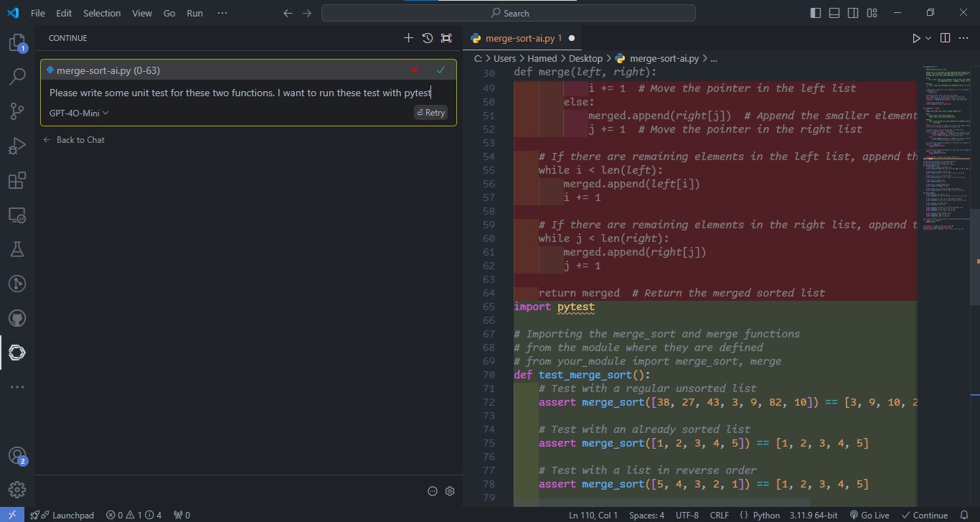Open the Explorer view in activity bar
980x522 pixels.
pos(17,43)
